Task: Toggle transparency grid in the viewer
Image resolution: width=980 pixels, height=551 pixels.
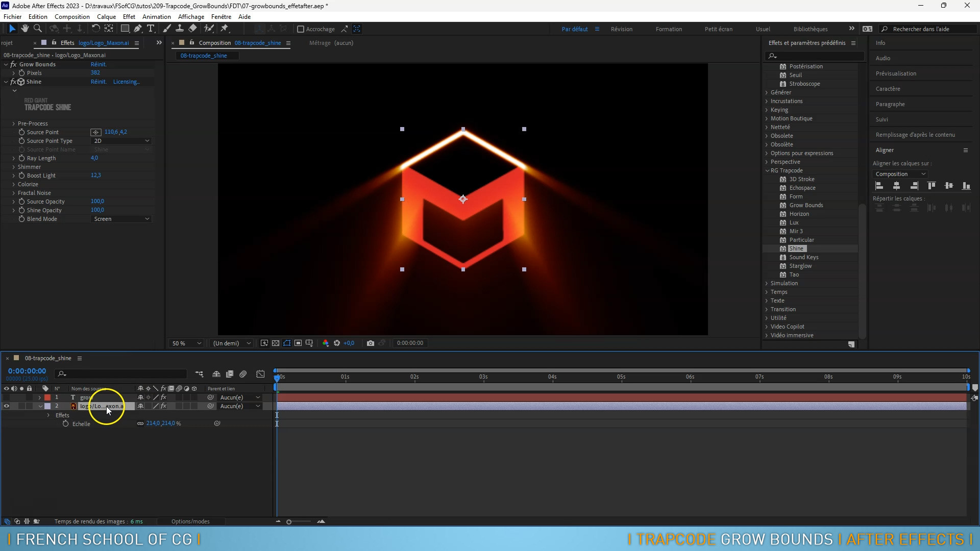Action: (276, 343)
